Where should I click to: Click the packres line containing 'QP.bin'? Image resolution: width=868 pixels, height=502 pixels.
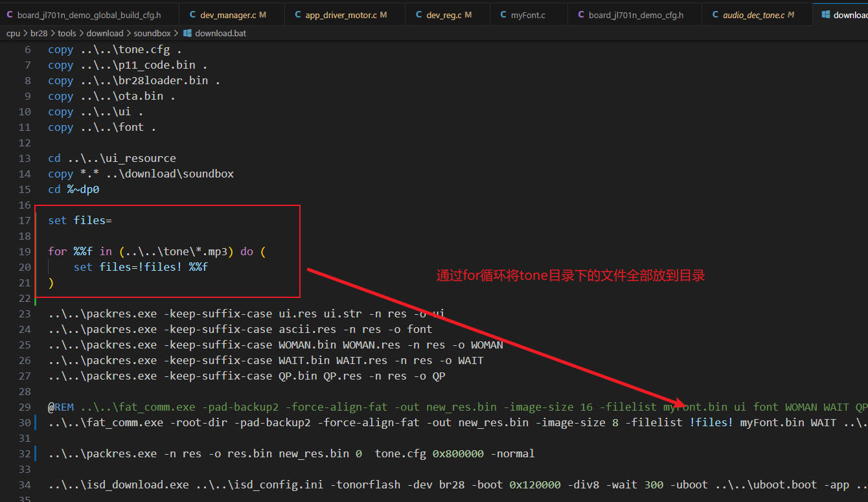coord(247,376)
